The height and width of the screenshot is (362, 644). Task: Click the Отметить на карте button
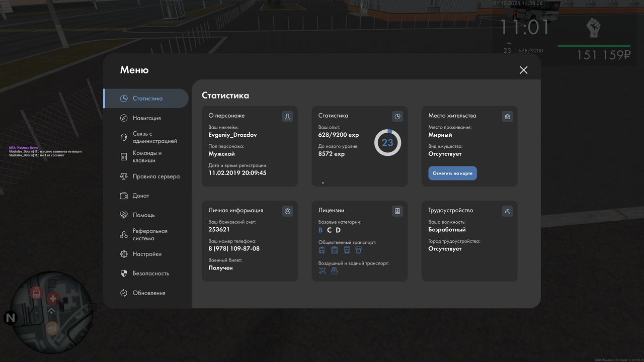pos(452,173)
